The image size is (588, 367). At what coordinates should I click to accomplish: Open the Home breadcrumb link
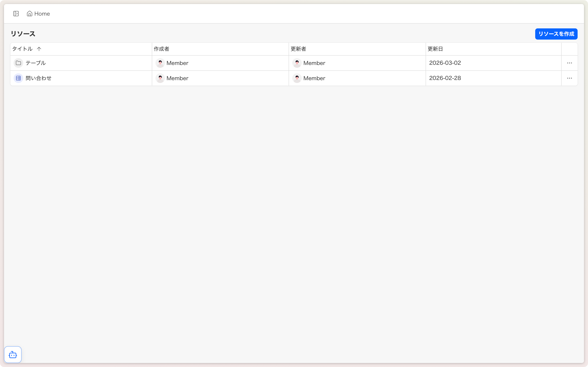[42, 14]
